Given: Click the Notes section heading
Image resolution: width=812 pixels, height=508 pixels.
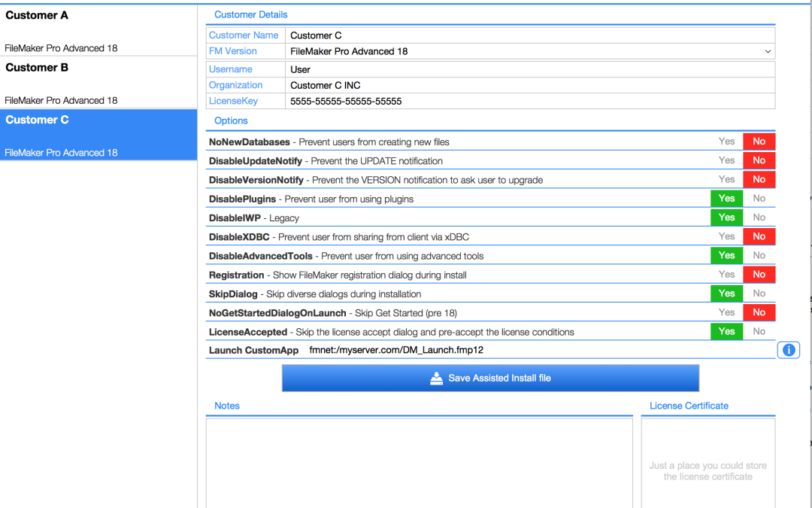Looking at the screenshot, I should click(227, 406).
